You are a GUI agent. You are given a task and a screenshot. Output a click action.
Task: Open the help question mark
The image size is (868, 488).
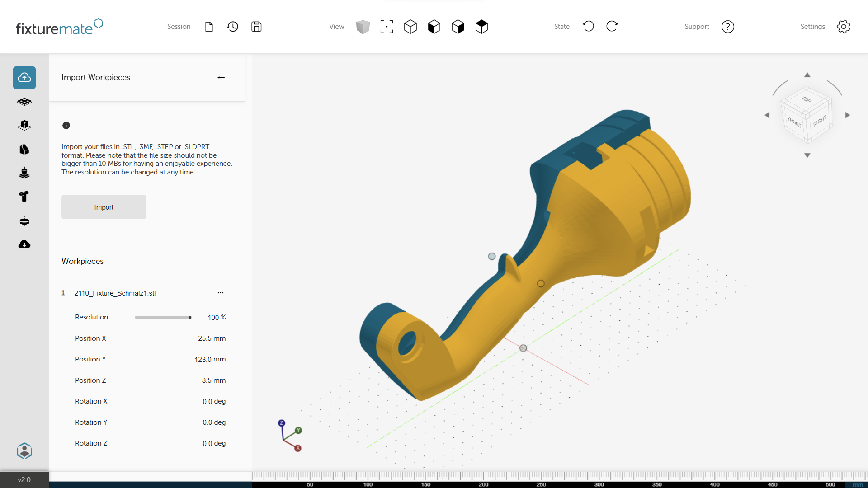(728, 26)
